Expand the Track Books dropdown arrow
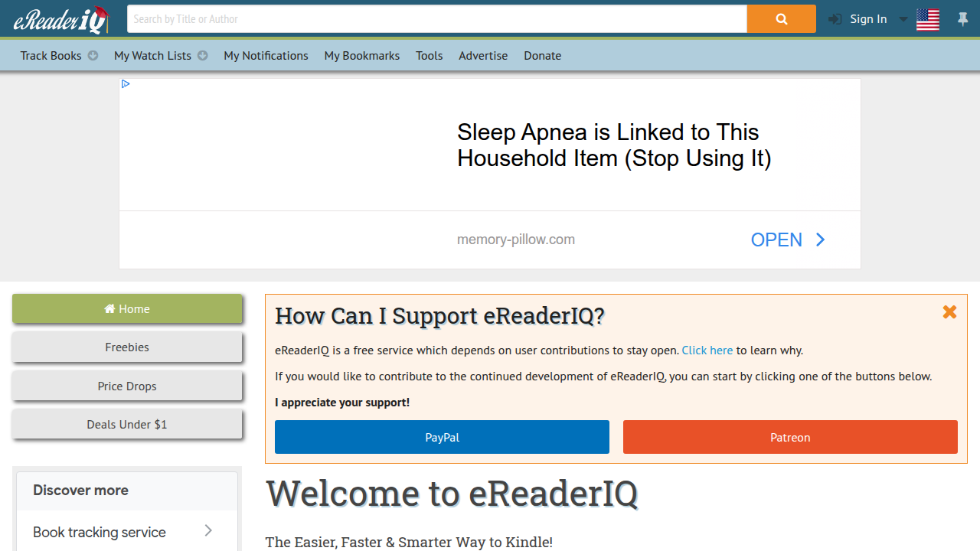The image size is (980, 551). pos(93,55)
